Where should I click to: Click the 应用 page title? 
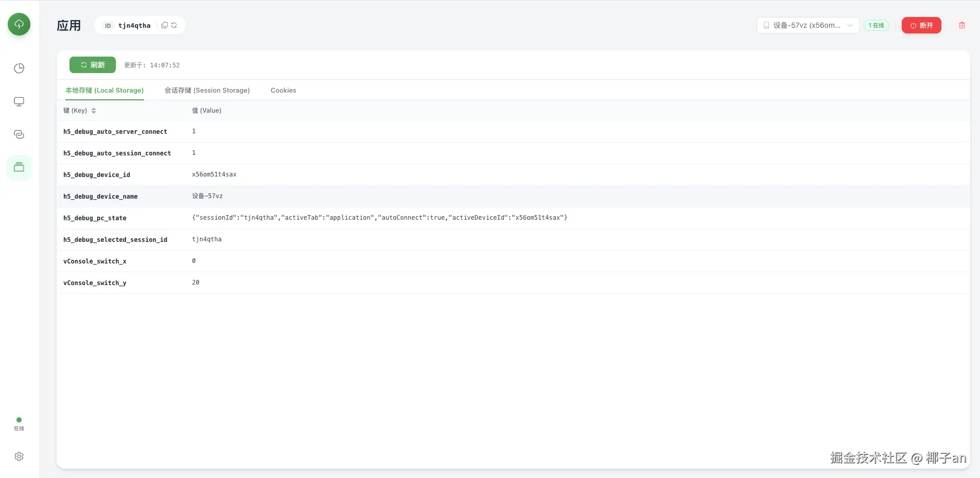(x=69, y=26)
